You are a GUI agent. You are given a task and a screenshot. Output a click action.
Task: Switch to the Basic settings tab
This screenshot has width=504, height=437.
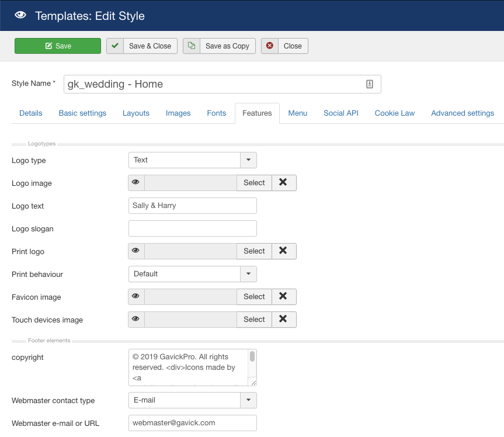click(82, 113)
